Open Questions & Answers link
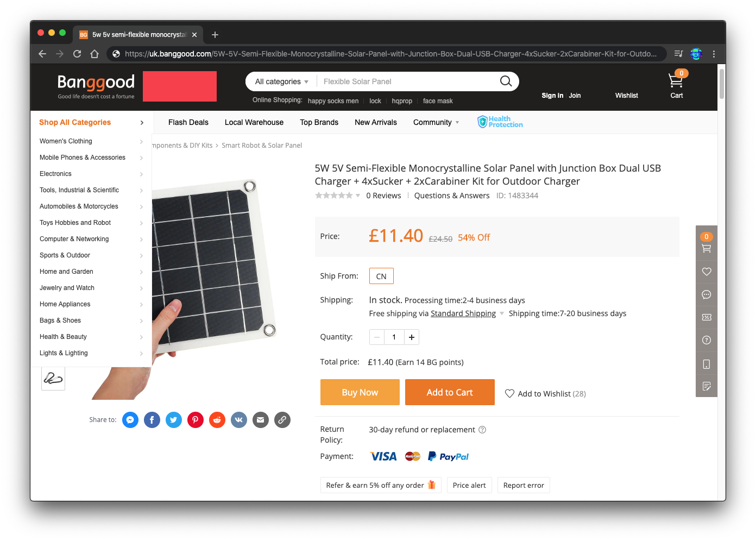 [451, 195]
